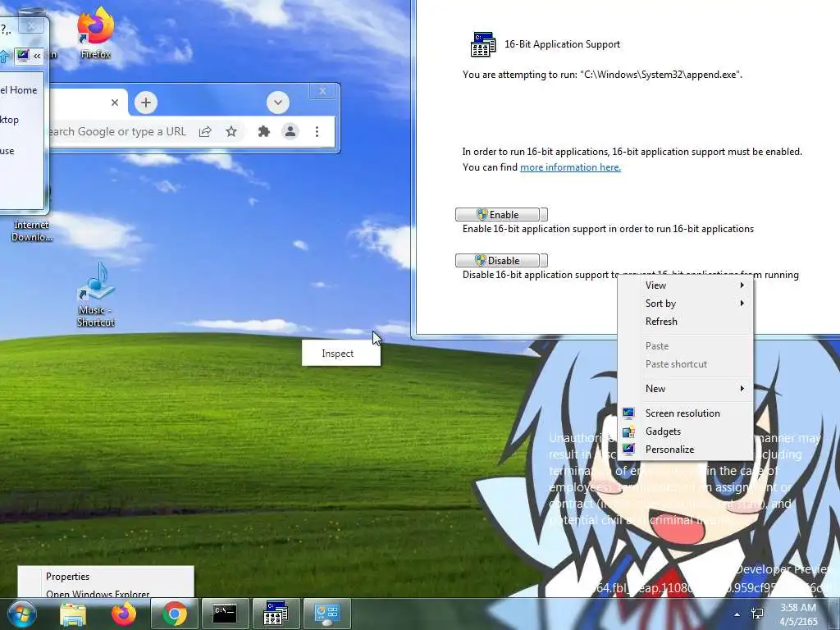Open Control Panel taskbar icon

[x=326, y=614]
